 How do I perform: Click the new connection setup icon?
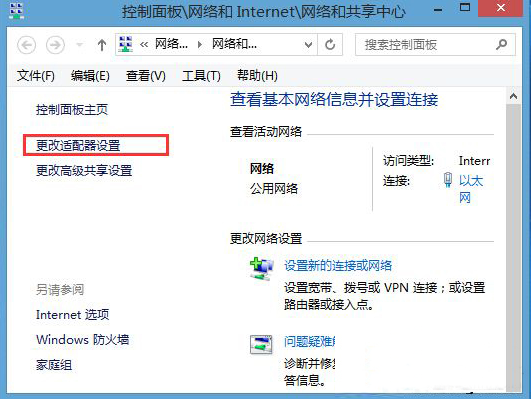coord(261,269)
